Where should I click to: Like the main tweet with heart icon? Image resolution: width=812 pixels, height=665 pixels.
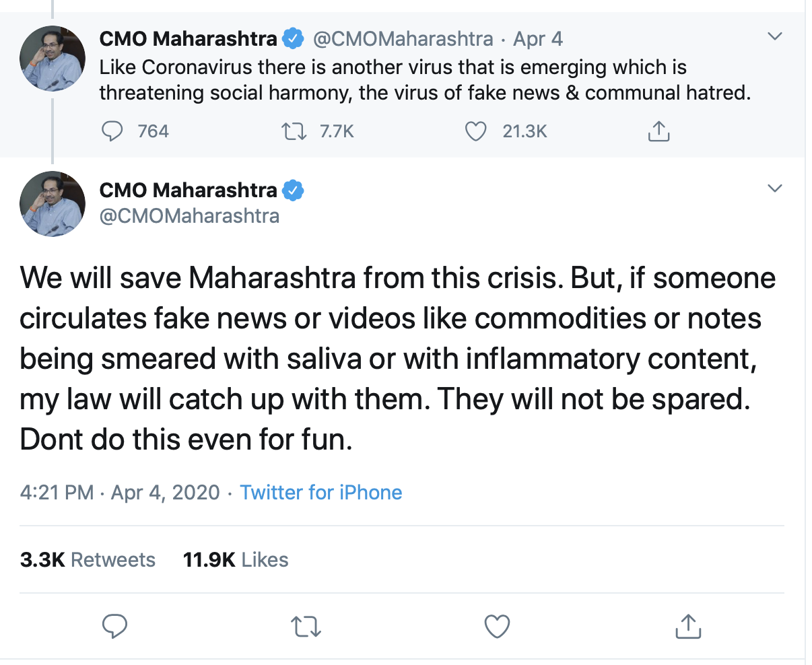point(497,627)
